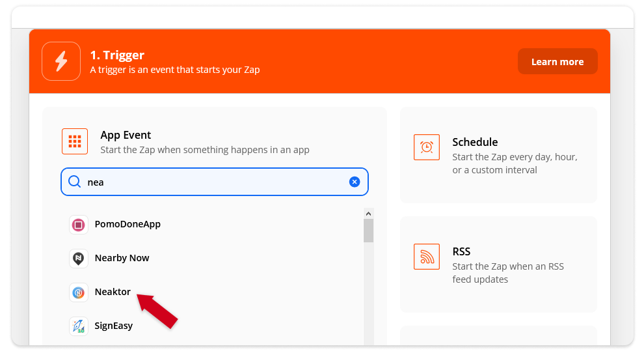
Task: Select the Nearby Now logo icon
Action: [x=79, y=259]
